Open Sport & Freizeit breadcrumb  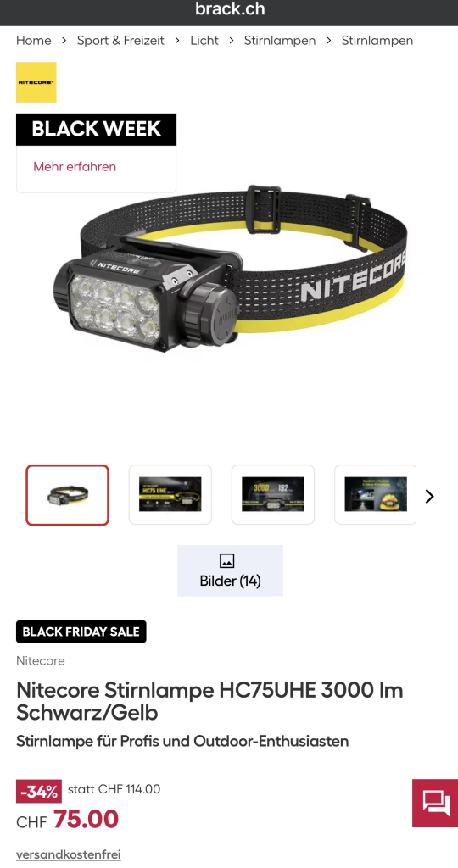[x=120, y=41]
